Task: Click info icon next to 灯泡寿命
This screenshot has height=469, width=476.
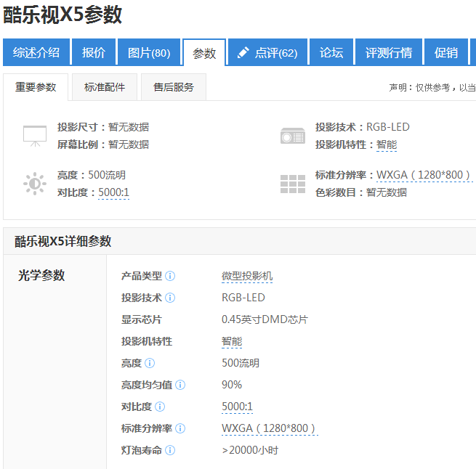Action: click(170, 450)
